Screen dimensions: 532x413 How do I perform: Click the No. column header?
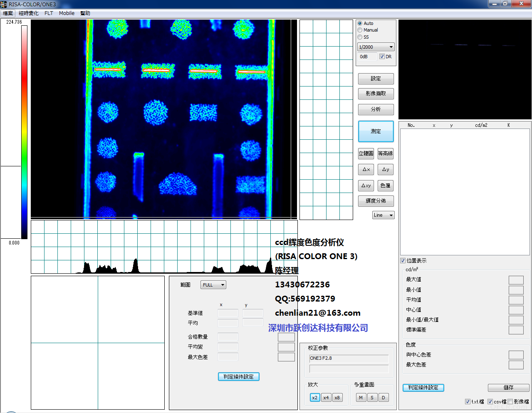(411, 125)
